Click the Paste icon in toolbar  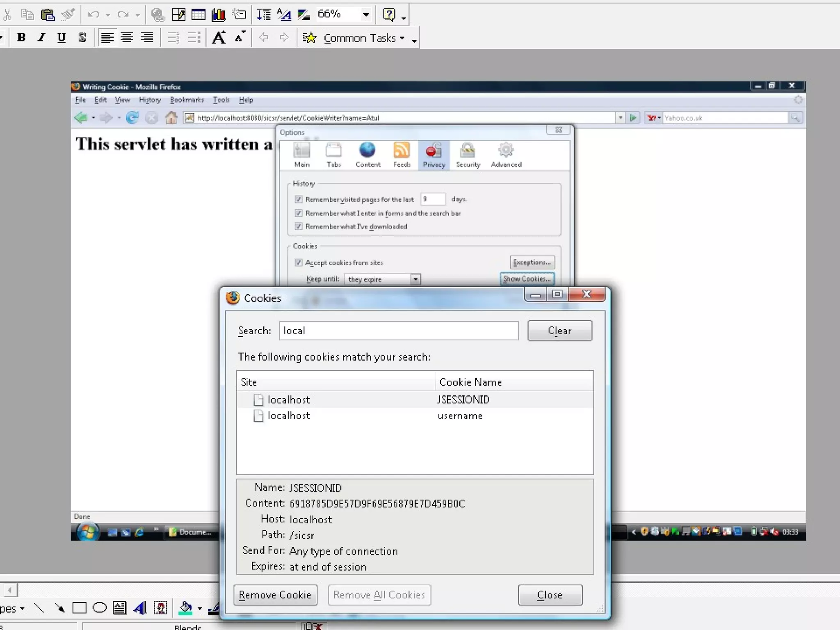48,15
